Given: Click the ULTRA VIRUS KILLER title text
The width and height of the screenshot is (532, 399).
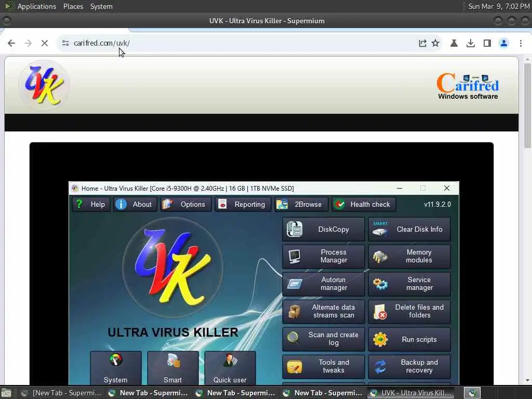Looking at the screenshot, I should click(x=173, y=332).
